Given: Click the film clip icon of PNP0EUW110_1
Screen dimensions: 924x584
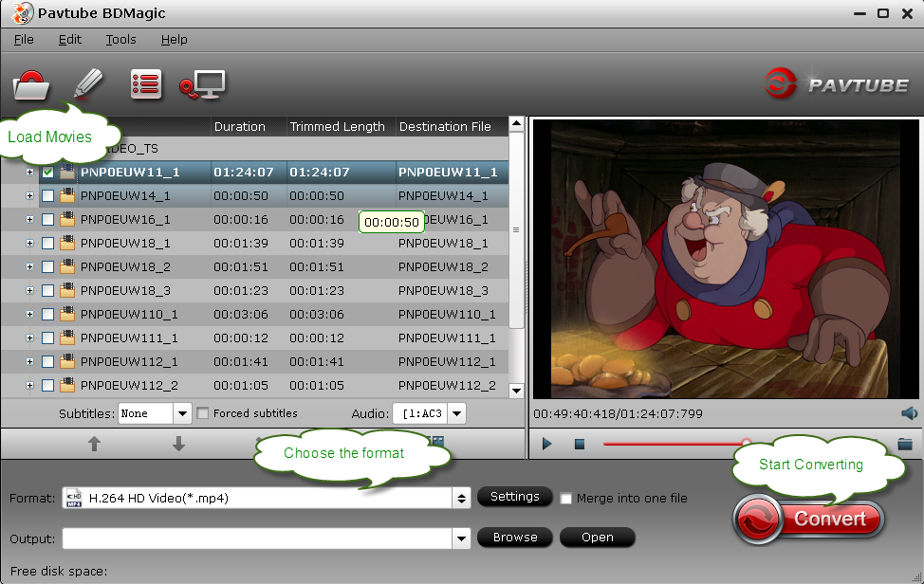Looking at the screenshot, I should point(67,314).
